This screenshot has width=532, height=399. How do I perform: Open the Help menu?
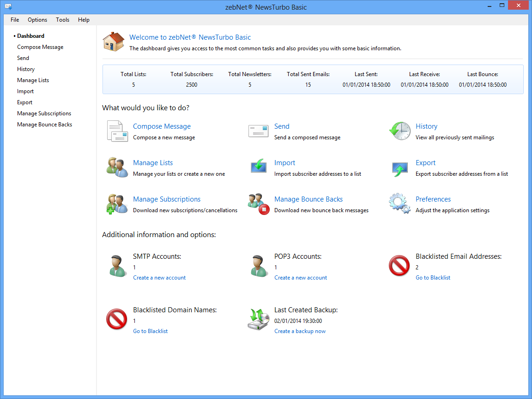point(84,20)
